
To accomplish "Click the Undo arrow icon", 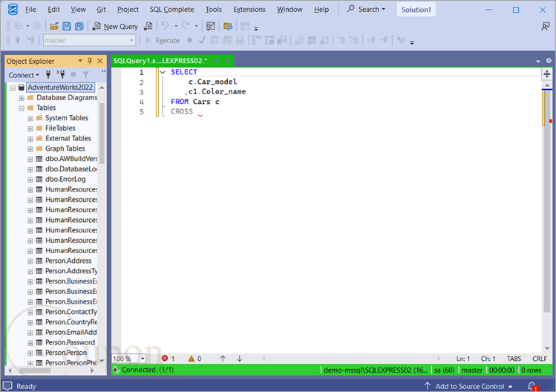I will (165, 25).
